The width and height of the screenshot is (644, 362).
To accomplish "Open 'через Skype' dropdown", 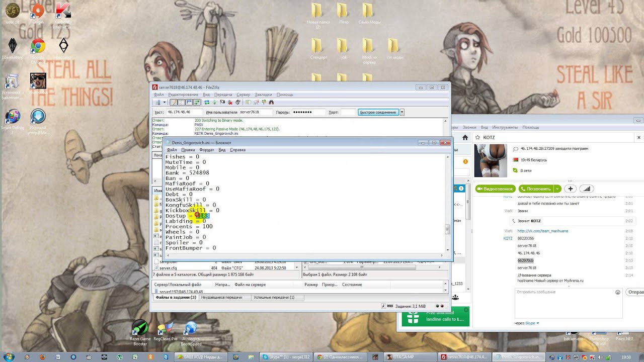I will (x=527, y=323).
